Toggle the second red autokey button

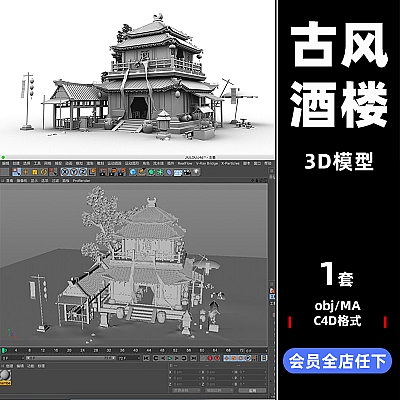[217, 358]
